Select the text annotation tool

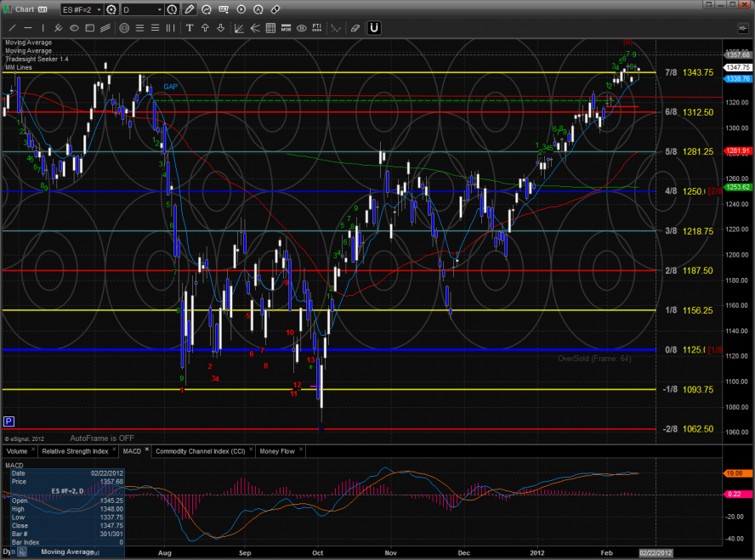(x=190, y=28)
